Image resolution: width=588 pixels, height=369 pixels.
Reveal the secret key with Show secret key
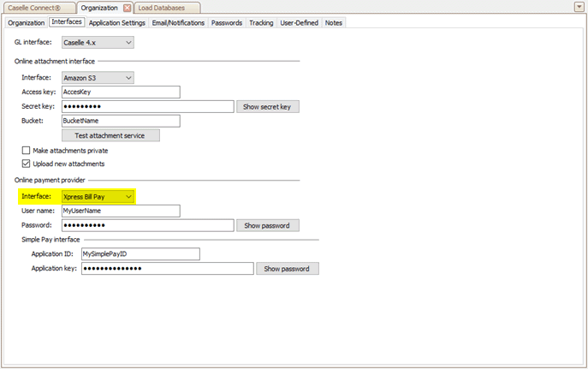click(268, 106)
